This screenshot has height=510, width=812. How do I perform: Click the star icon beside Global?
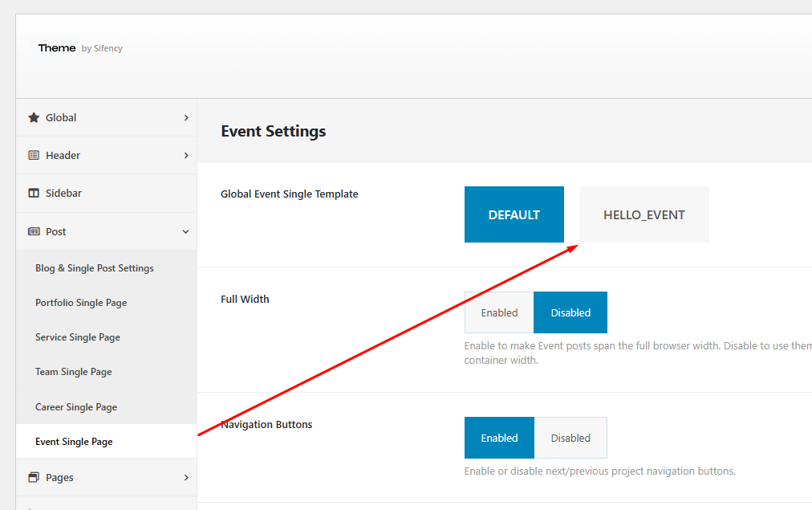[x=34, y=117]
